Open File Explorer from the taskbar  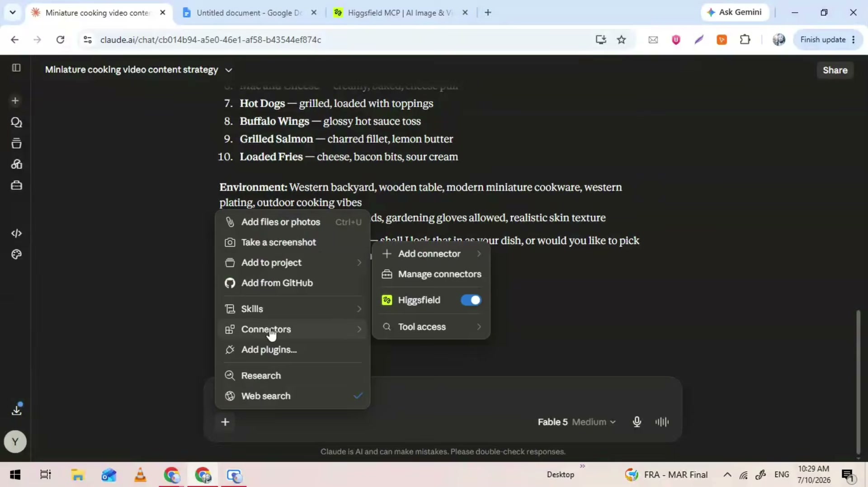pyautogui.click(x=78, y=475)
